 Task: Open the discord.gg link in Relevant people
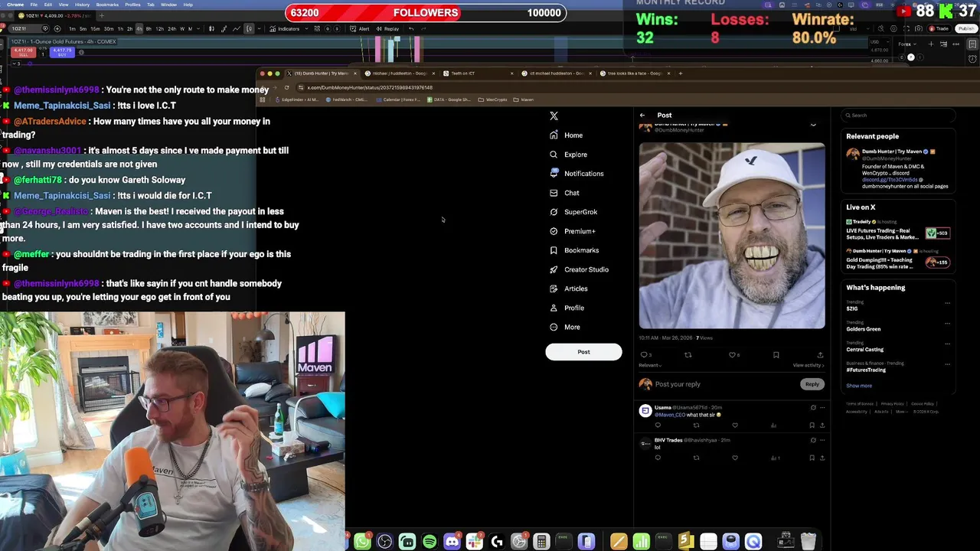[x=889, y=180]
